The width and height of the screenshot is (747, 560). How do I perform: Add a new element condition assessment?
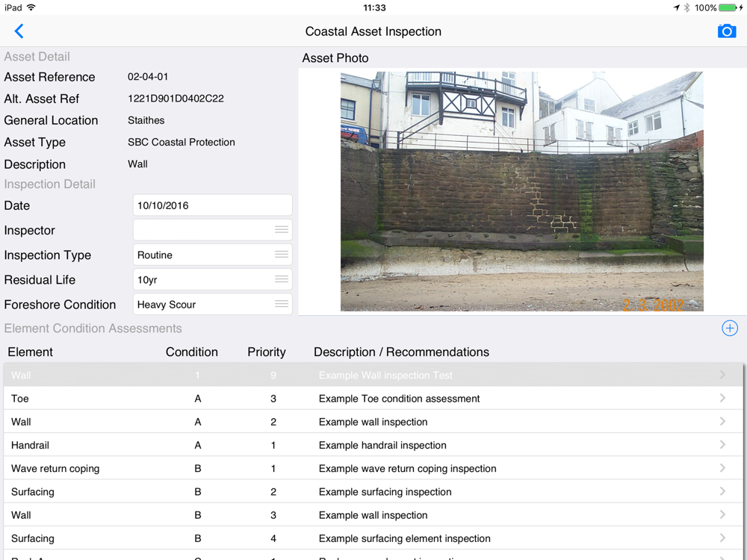point(729,328)
